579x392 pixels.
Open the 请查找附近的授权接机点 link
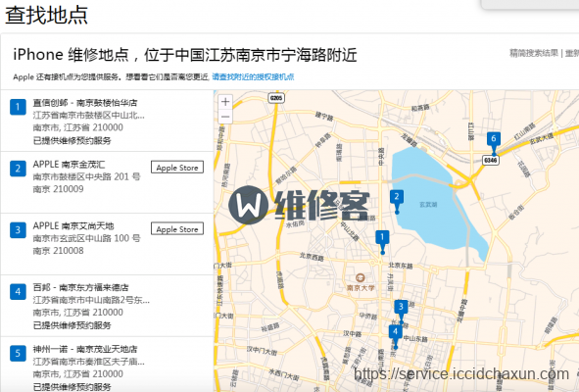253,76
